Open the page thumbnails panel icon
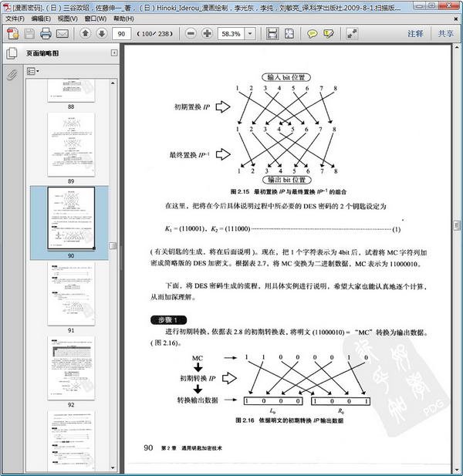 [12, 53]
